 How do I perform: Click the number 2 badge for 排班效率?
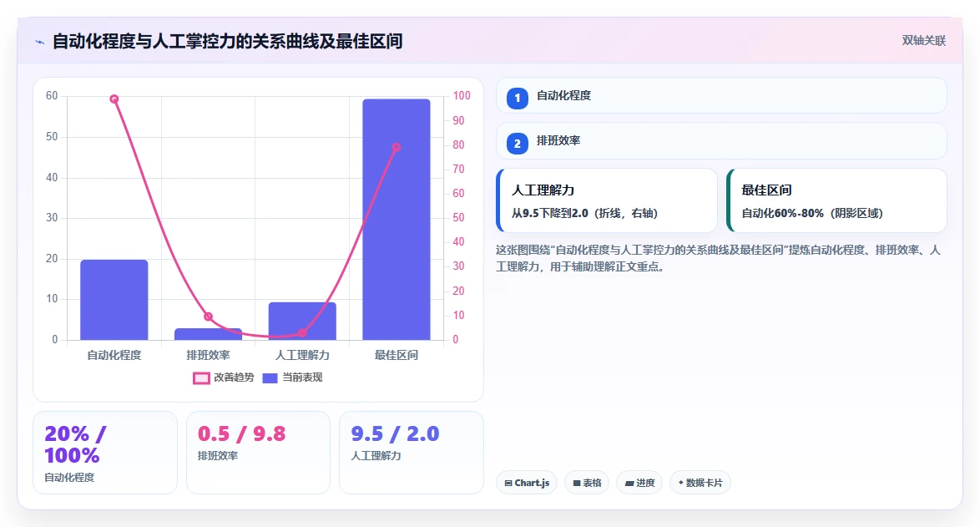pyautogui.click(x=517, y=144)
